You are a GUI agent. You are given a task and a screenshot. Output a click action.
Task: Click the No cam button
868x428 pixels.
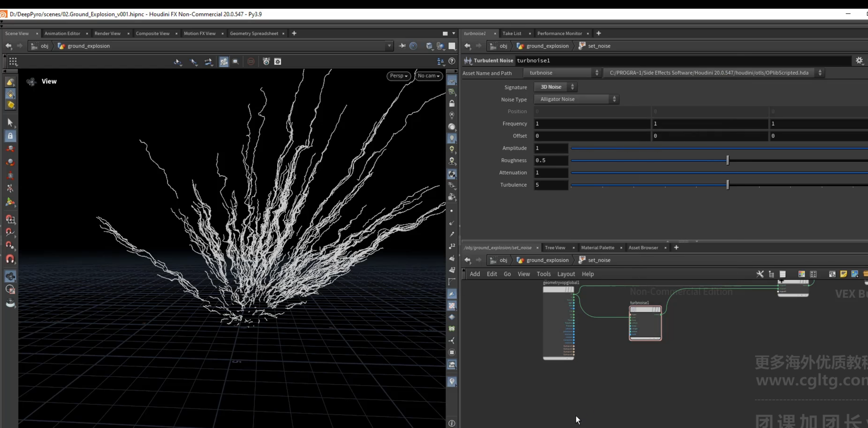(x=429, y=76)
